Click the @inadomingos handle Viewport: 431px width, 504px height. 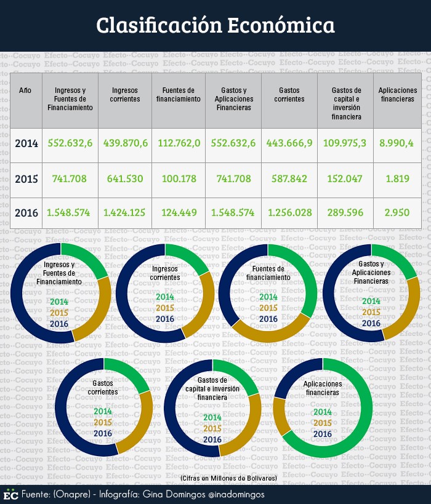[236, 494]
